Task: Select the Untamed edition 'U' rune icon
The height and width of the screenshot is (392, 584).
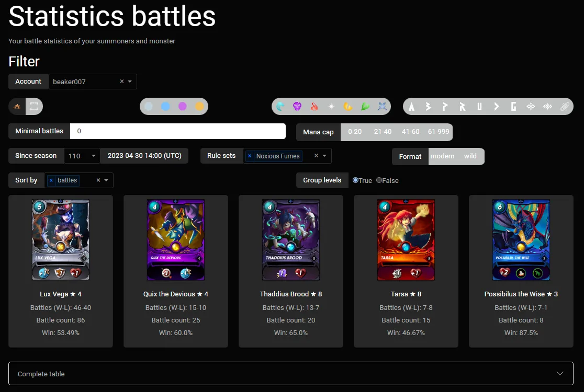Action: [x=479, y=107]
